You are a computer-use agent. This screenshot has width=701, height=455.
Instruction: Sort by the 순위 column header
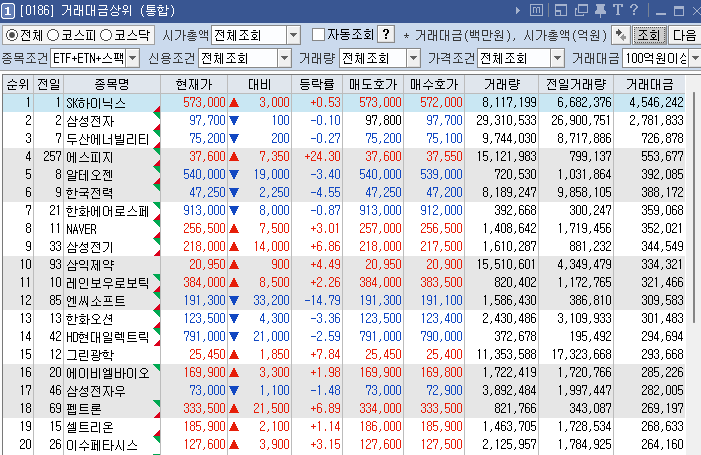pos(18,84)
